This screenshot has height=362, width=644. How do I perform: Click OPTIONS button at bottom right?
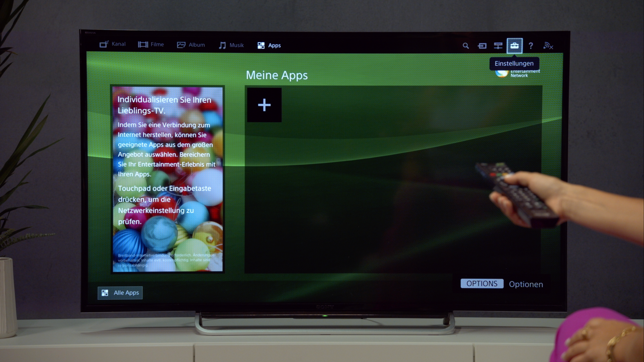(482, 284)
